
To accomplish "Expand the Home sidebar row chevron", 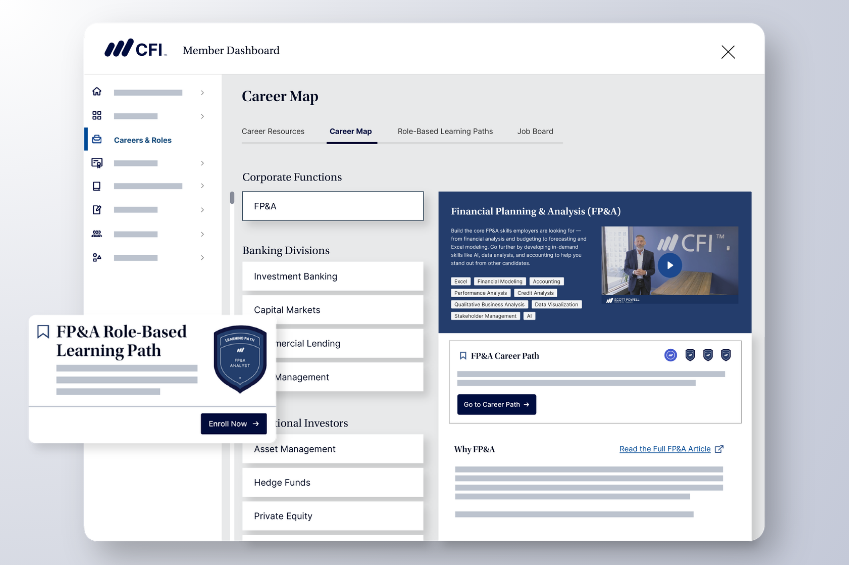I will (x=202, y=93).
